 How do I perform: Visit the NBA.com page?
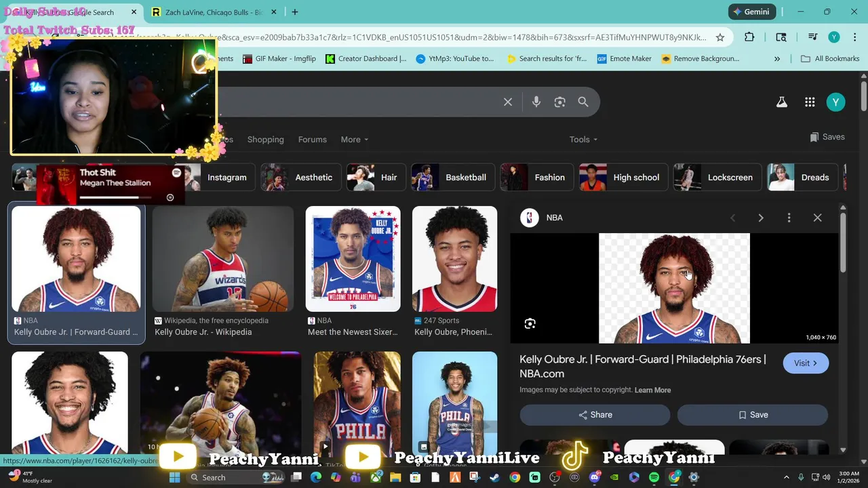(806, 363)
